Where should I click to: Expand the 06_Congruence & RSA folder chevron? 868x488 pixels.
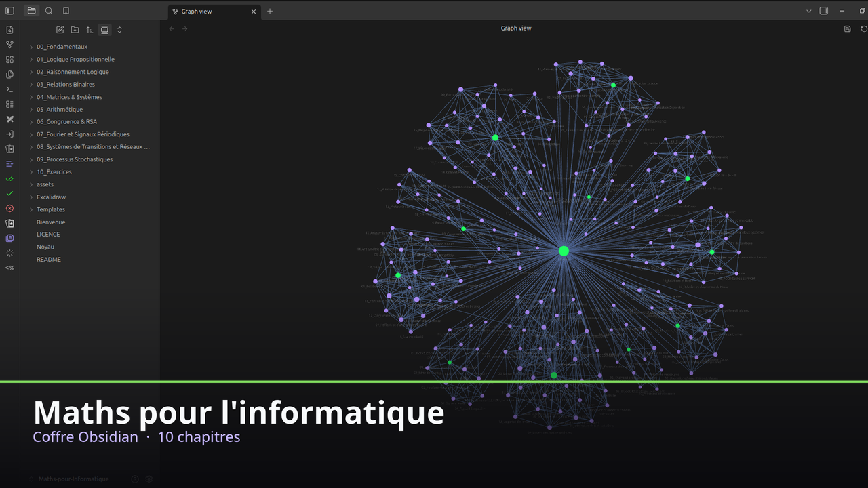[31, 122]
